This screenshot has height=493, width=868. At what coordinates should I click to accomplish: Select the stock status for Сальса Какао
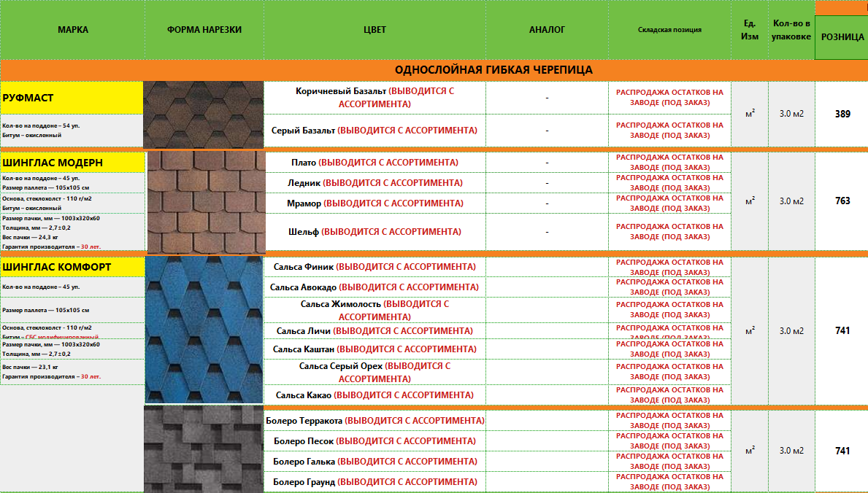[670, 395]
